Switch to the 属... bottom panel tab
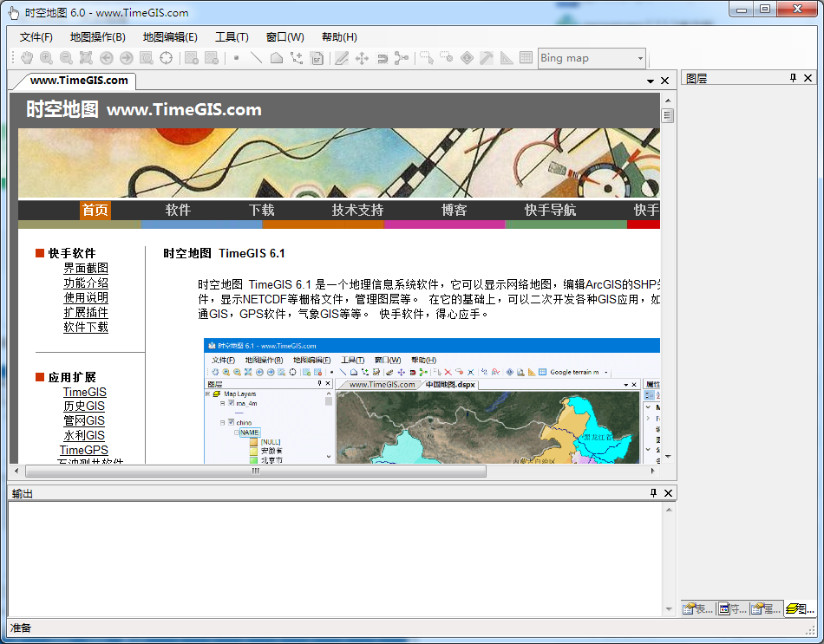824x644 pixels. click(x=766, y=608)
